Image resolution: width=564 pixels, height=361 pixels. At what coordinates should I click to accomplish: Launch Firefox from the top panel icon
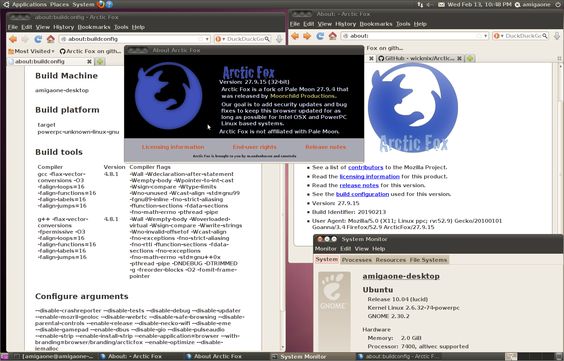click(101, 4)
